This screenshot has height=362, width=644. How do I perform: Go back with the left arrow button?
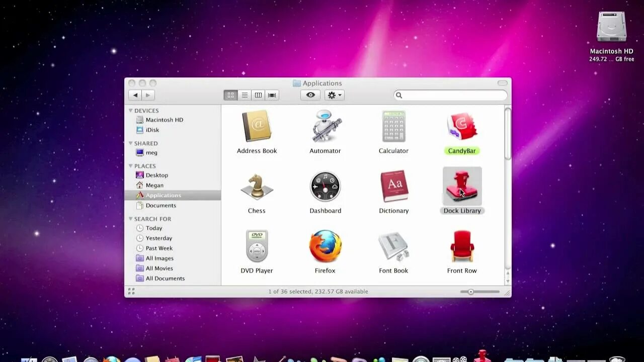tap(135, 95)
